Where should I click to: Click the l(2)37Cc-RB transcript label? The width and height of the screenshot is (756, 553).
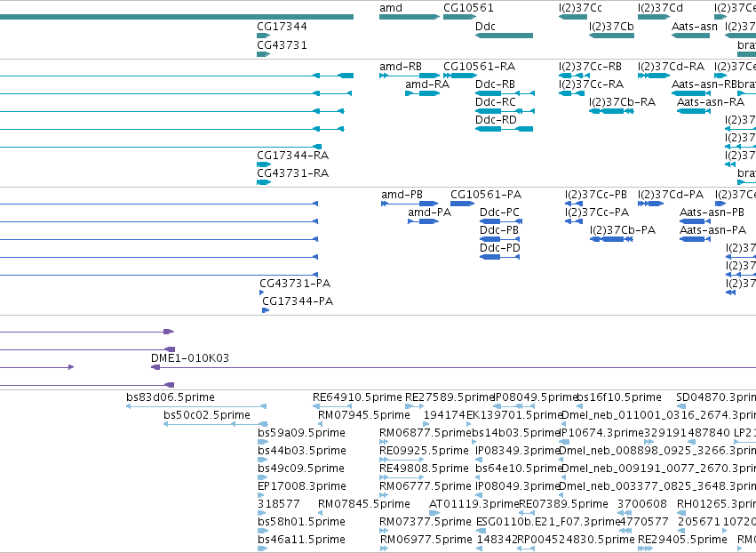click(590, 67)
